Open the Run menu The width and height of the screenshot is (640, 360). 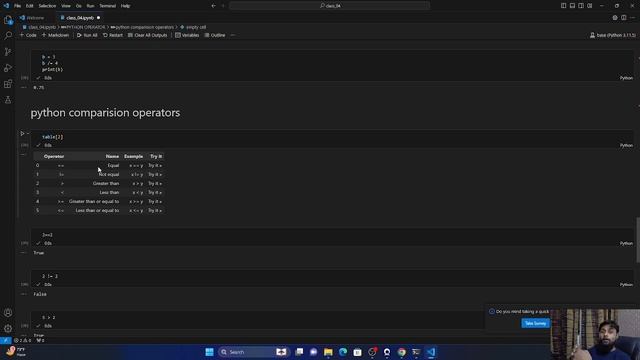pos(90,6)
